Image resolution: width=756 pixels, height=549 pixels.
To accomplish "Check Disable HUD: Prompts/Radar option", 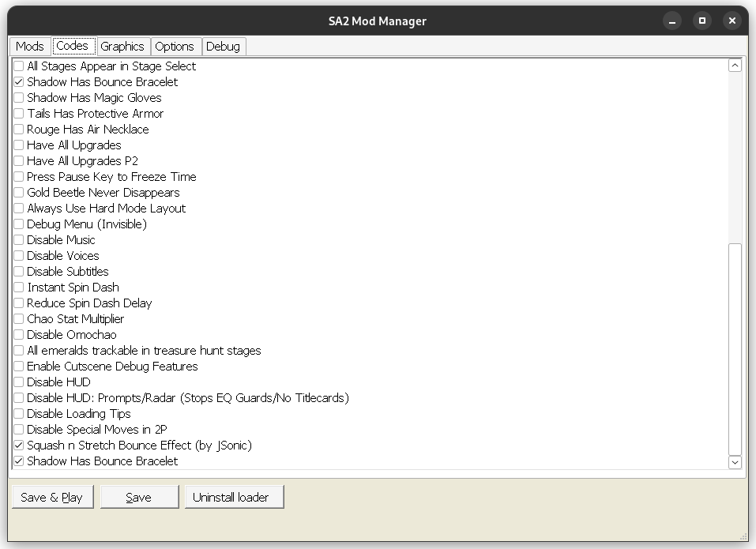I will click(19, 398).
